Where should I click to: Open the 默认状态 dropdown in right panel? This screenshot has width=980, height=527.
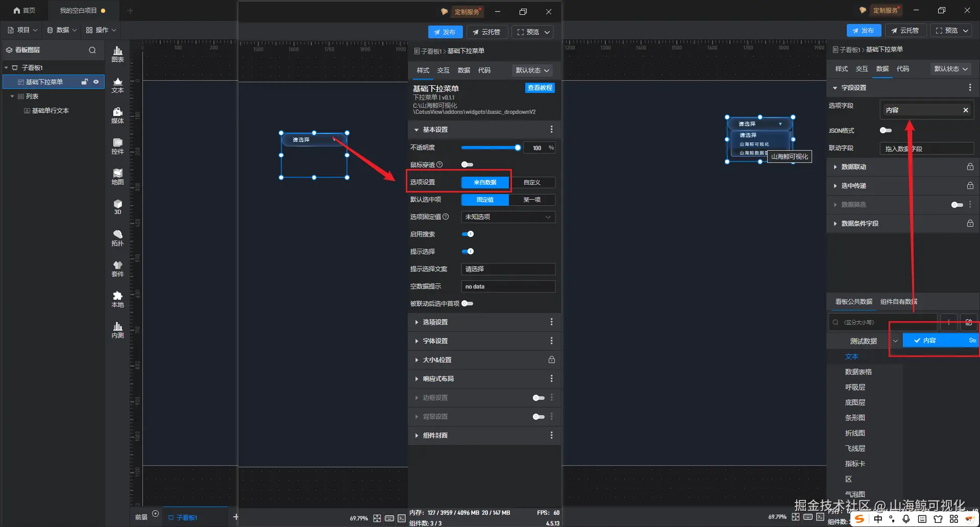tap(951, 69)
